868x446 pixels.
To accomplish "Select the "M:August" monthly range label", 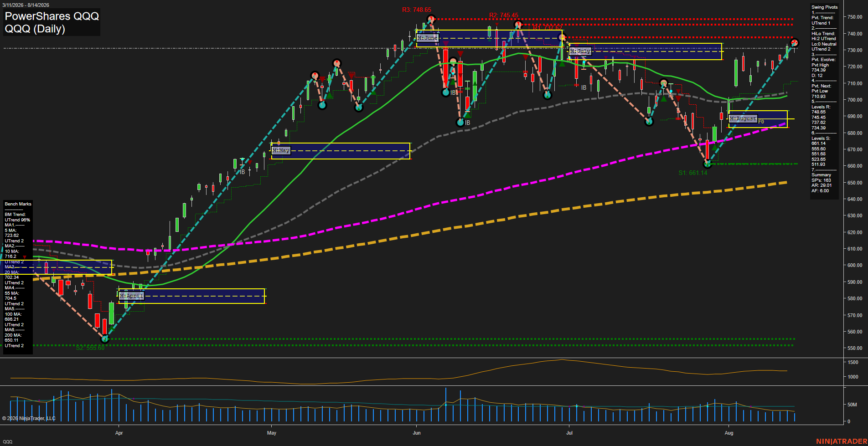I will pyautogui.click(x=743, y=118).
